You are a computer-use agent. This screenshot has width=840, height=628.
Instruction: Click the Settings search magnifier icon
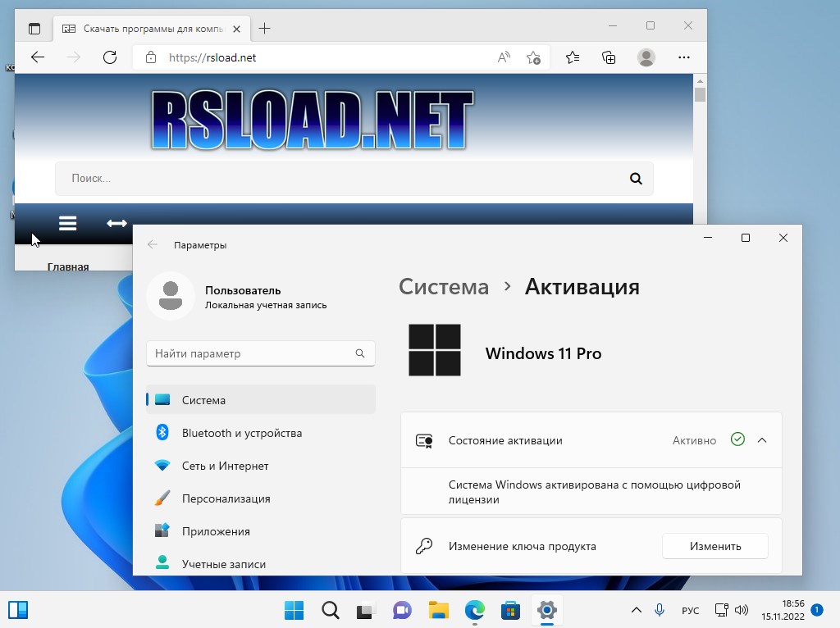360,353
